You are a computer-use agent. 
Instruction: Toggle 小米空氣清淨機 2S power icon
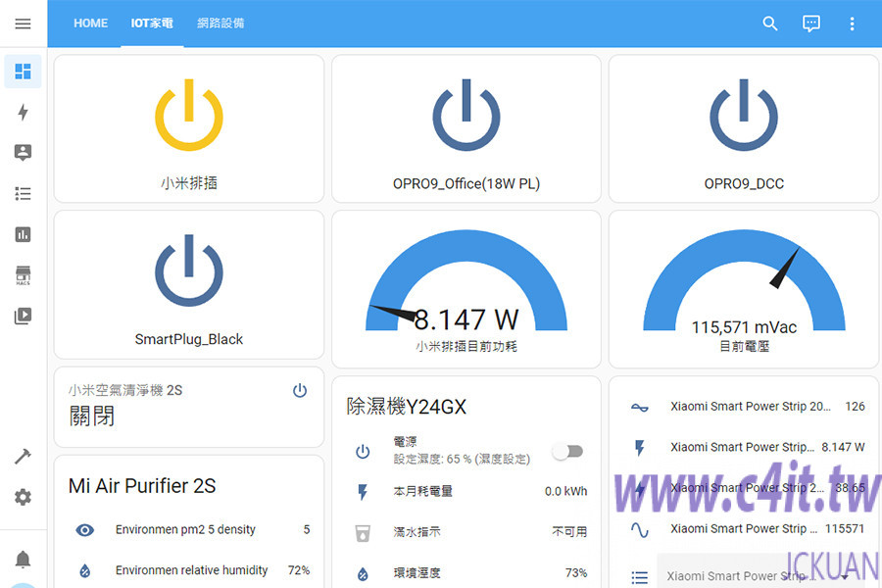click(x=300, y=390)
